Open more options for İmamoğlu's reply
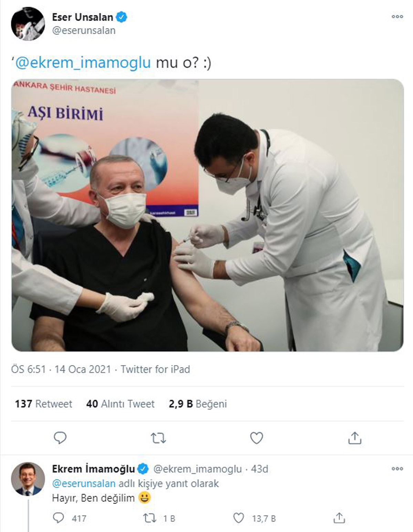The image size is (413, 532). coord(397,469)
